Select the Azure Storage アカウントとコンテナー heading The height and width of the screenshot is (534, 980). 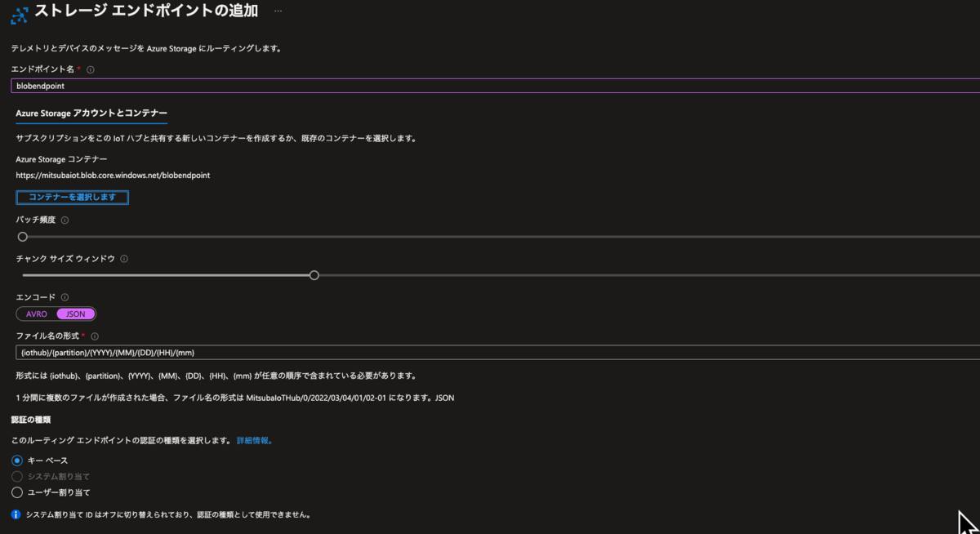(x=91, y=113)
